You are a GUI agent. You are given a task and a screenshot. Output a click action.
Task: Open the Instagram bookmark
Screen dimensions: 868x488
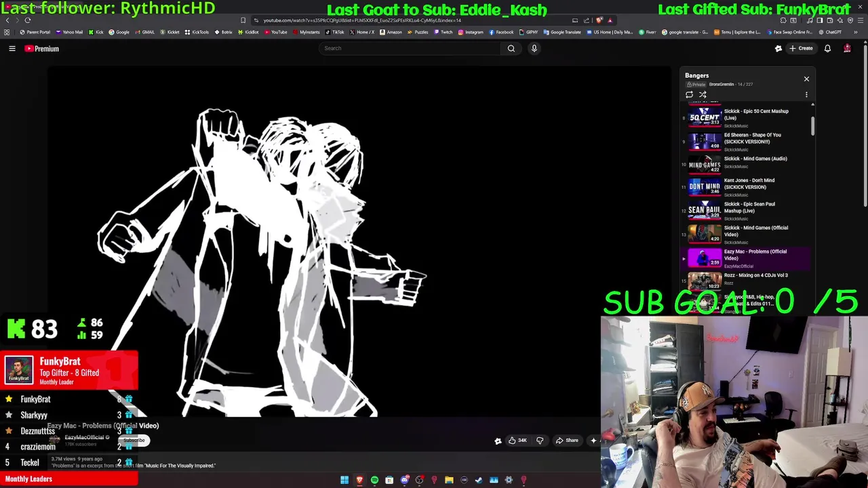pos(471,32)
